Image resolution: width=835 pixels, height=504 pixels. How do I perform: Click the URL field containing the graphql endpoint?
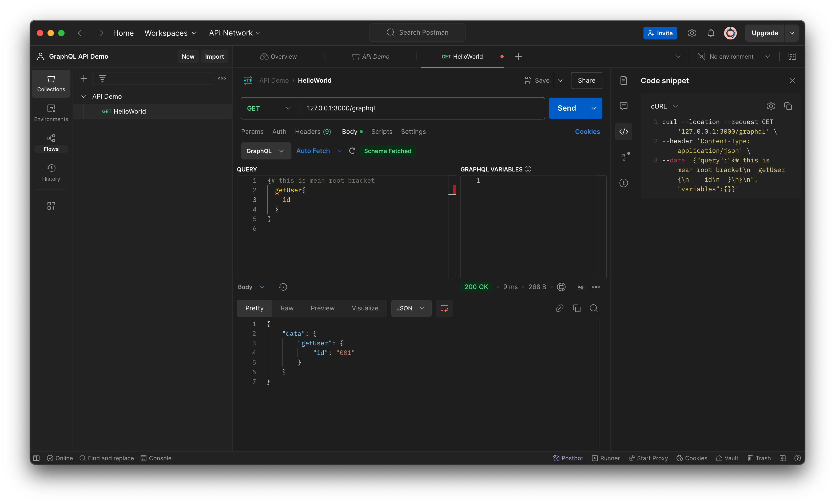[x=390, y=108]
